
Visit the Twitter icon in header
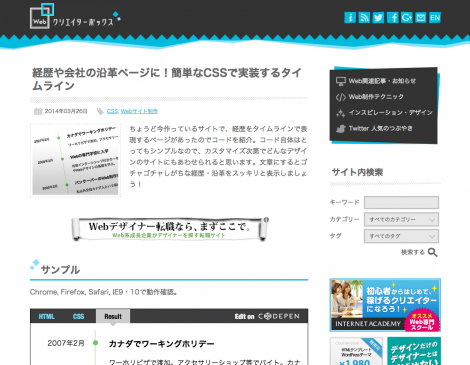coord(378,17)
